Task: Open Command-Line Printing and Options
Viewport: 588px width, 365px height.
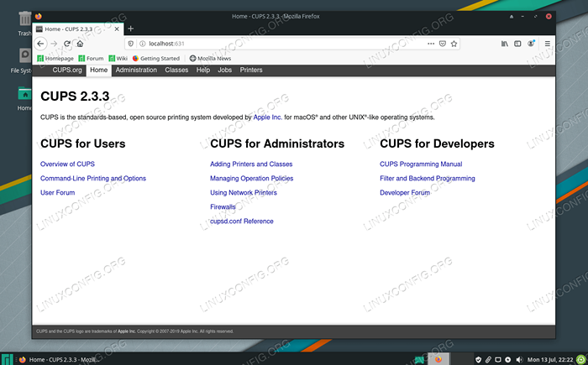Action: (93, 179)
